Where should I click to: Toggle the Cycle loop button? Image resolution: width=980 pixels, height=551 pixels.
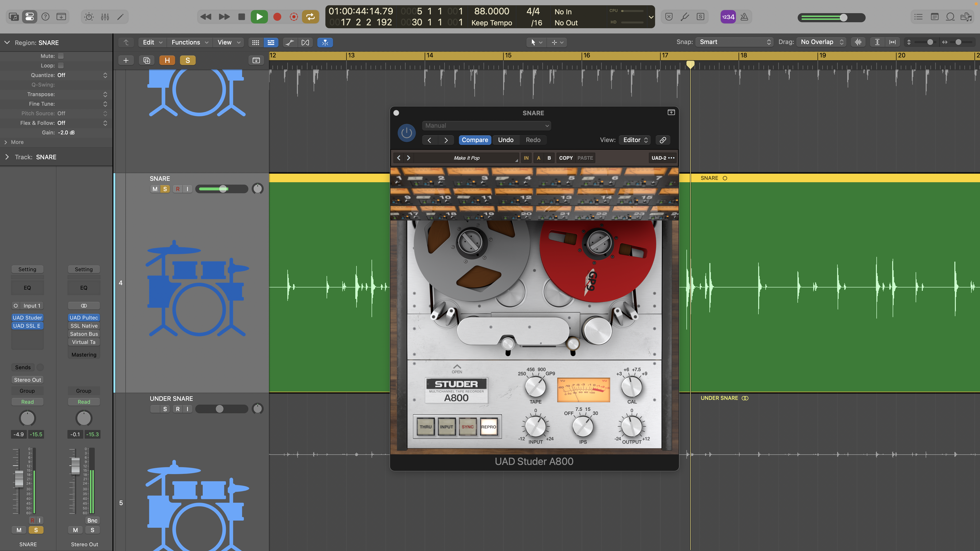tap(310, 17)
